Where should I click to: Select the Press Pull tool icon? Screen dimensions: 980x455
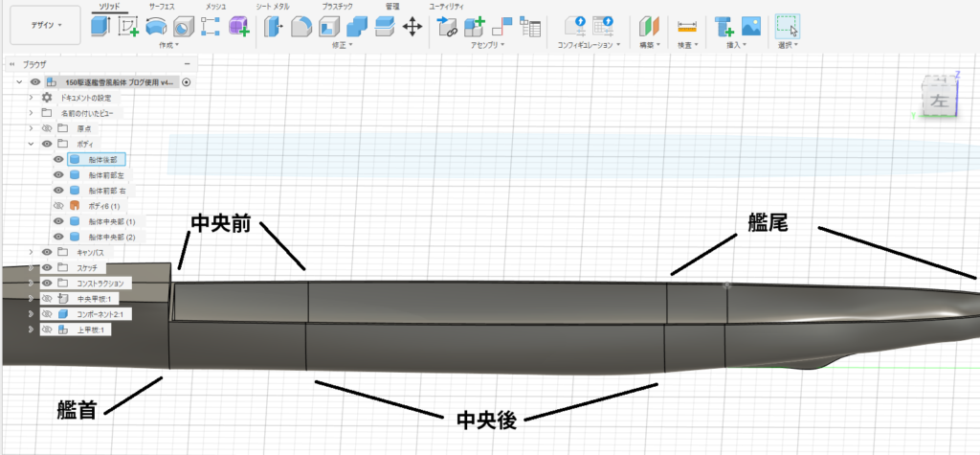click(274, 26)
